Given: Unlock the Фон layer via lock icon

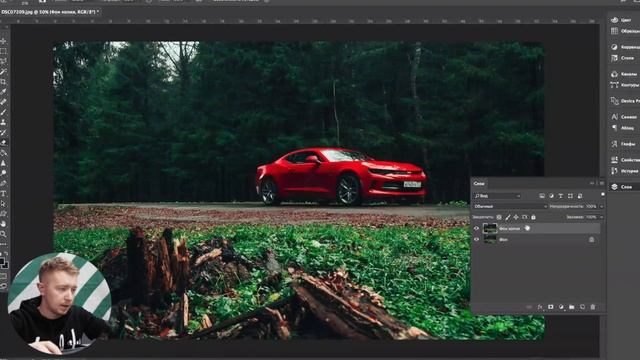Looking at the screenshot, I should pyautogui.click(x=591, y=240).
